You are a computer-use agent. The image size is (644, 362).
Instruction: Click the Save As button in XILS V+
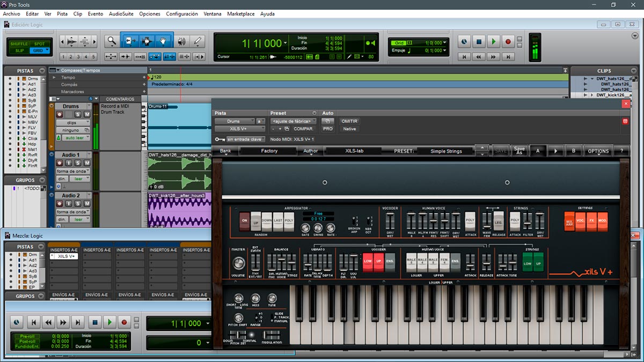(x=519, y=151)
